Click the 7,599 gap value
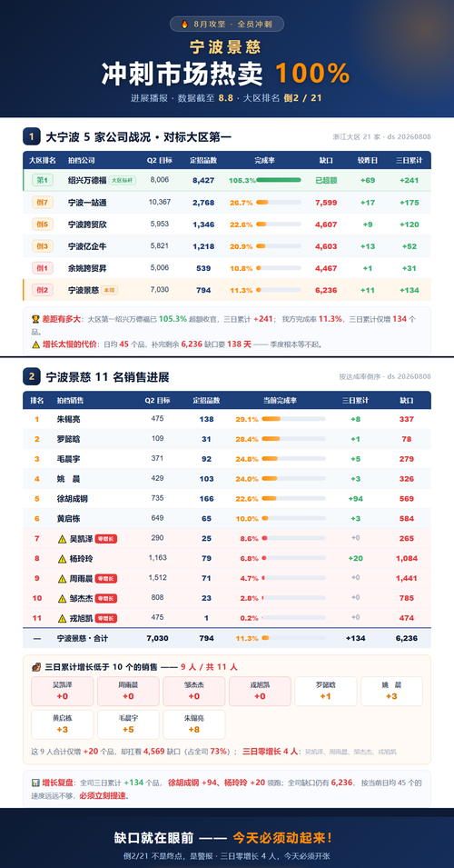The width and height of the screenshot is (454, 868). (x=326, y=203)
